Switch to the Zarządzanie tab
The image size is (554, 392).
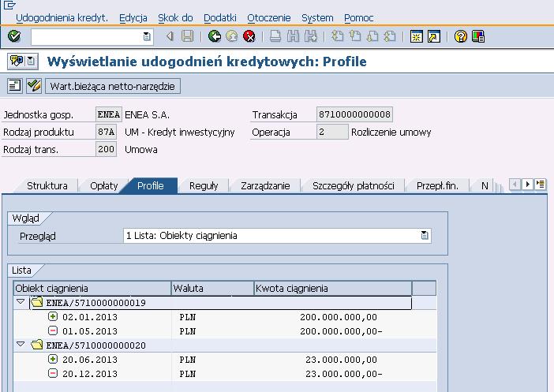click(x=265, y=186)
